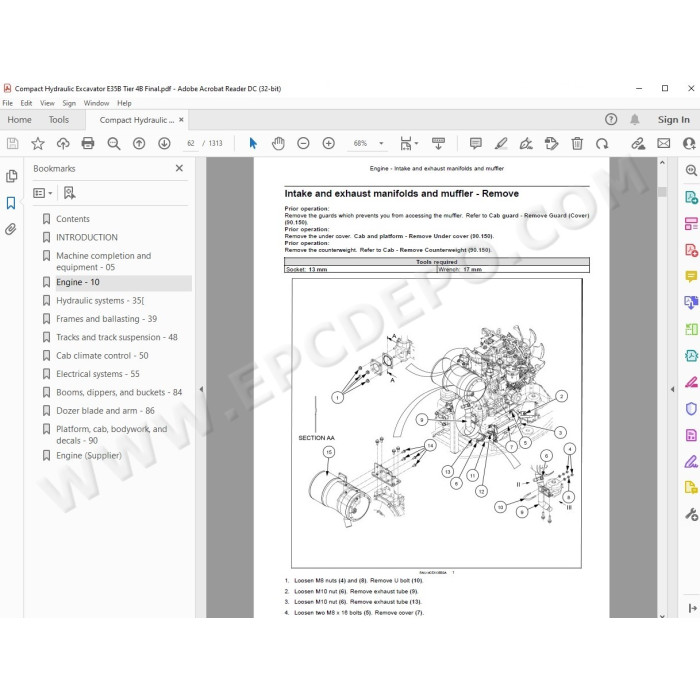Open Electrical systems - 55 bookmark
This screenshot has width=700, height=700.
97,374
